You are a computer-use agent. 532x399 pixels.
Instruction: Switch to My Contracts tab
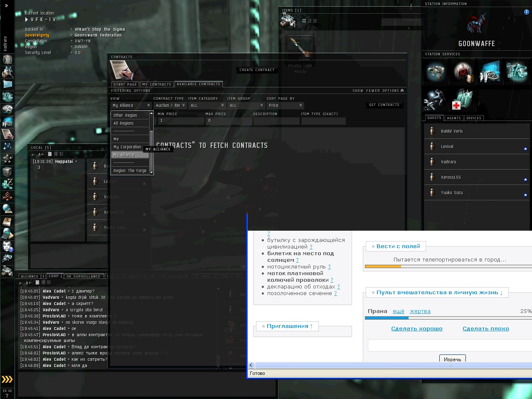pos(157,84)
